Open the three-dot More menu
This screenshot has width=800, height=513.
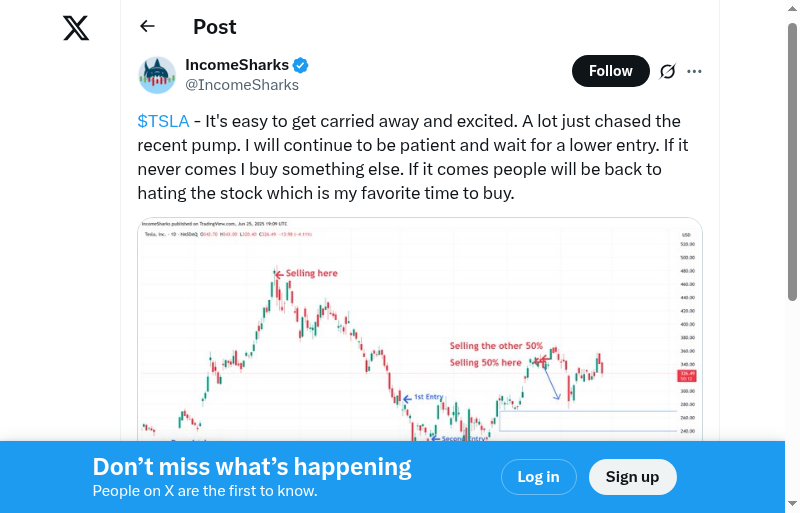[695, 71]
